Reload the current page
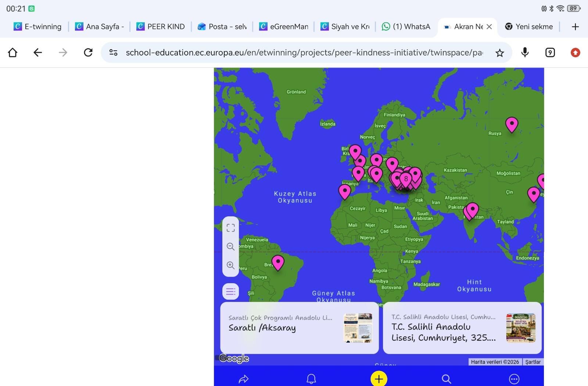The width and height of the screenshot is (588, 386). pyautogui.click(x=88, y=53)
